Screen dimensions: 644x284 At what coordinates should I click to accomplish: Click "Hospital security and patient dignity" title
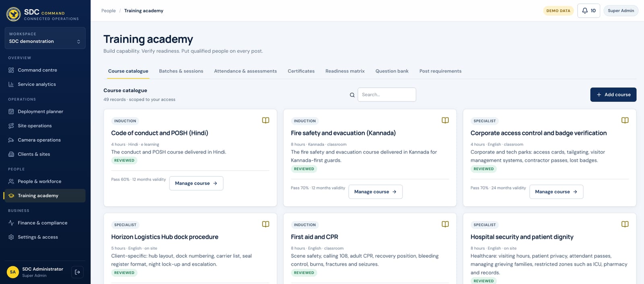tap(522, 237)
